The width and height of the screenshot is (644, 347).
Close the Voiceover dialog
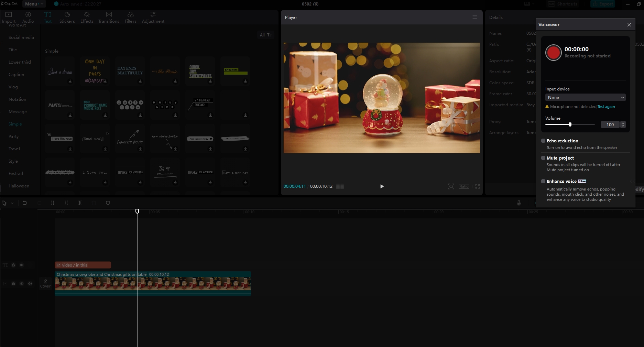629,25
